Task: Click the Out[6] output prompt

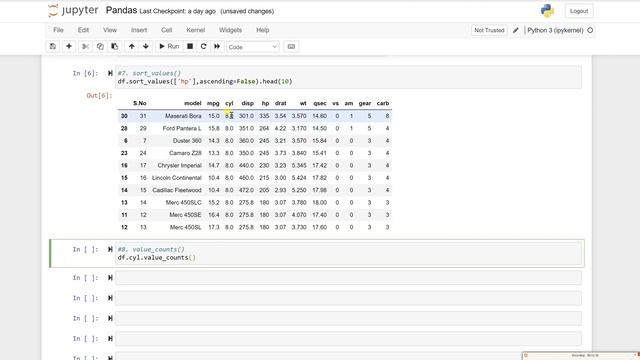Action: [x=99, y=96]
